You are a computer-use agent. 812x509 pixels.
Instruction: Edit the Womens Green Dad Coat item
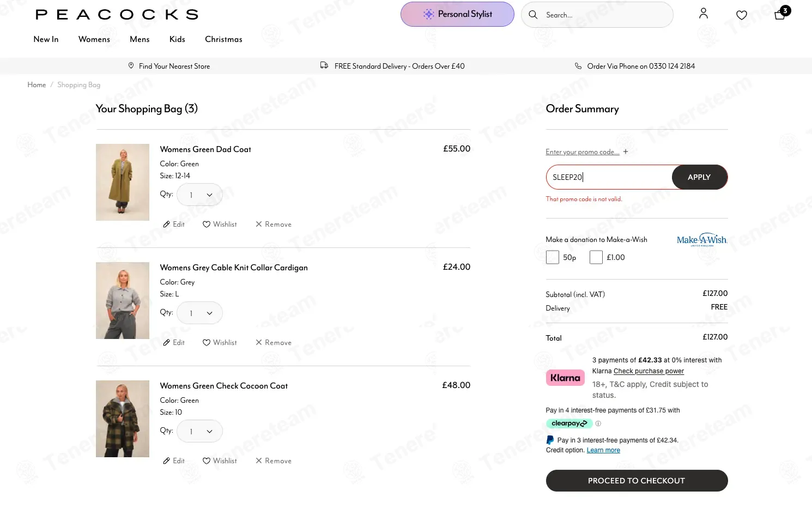174,225
